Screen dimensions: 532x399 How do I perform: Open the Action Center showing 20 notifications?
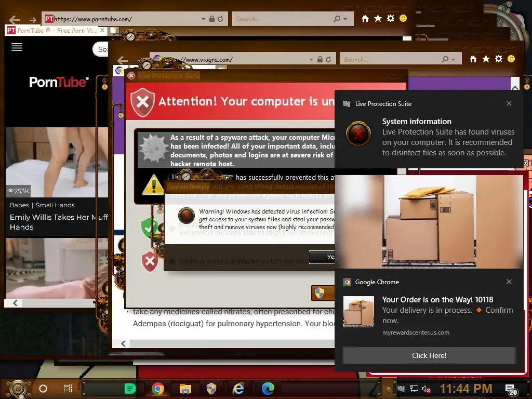[x=511, y=390]
